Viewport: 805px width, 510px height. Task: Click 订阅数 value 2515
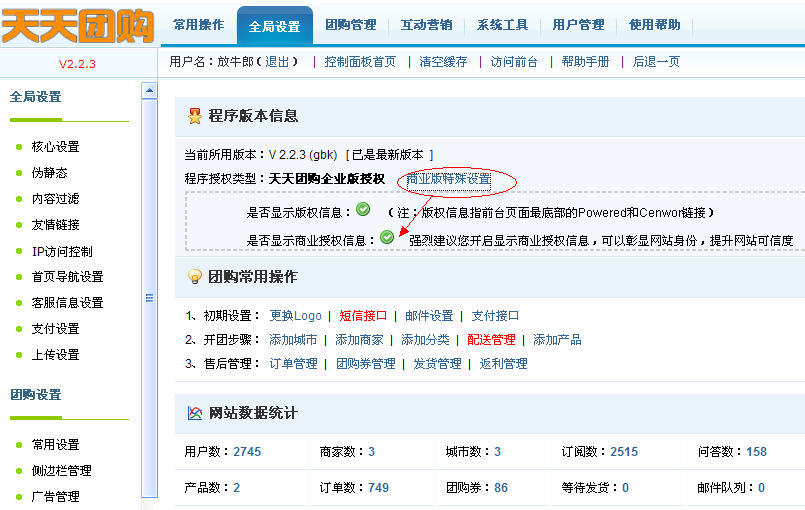(x=624, y=452)
